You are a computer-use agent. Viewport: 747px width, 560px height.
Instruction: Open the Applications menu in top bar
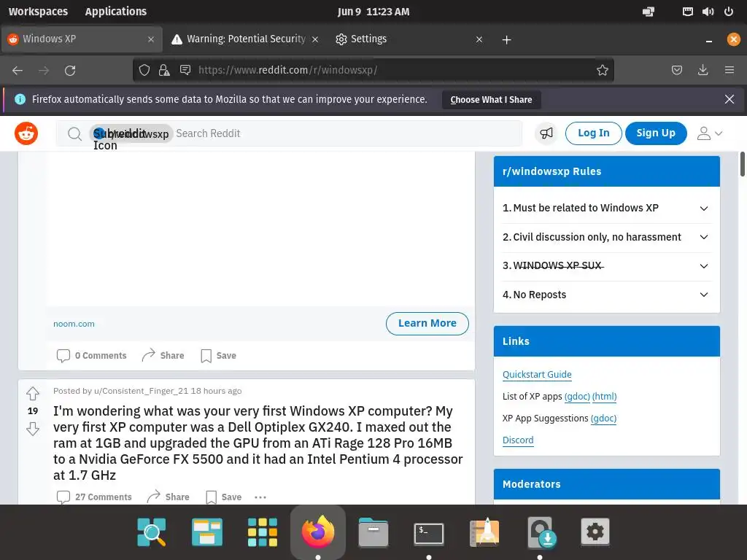tap(116, 12)
